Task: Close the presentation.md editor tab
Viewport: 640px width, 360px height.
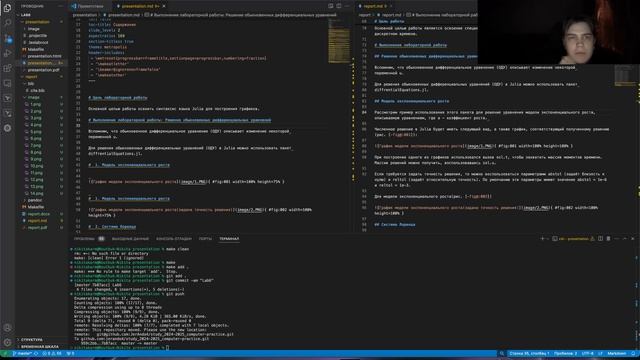Action: pyautogui.click(x=164, y=6)
